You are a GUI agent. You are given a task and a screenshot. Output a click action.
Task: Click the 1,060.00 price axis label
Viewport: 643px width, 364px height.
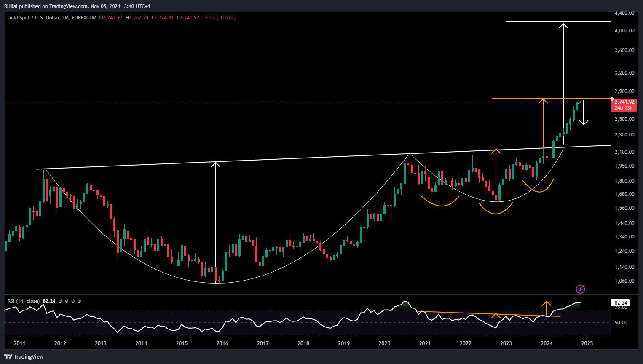[x=624, y=281]
